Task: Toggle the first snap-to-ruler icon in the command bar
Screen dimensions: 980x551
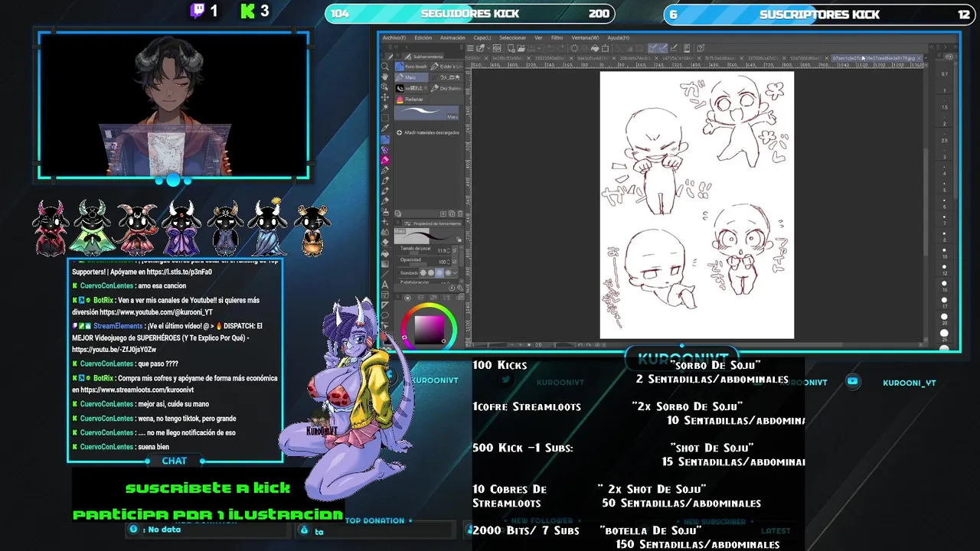Action: point(652,48)
